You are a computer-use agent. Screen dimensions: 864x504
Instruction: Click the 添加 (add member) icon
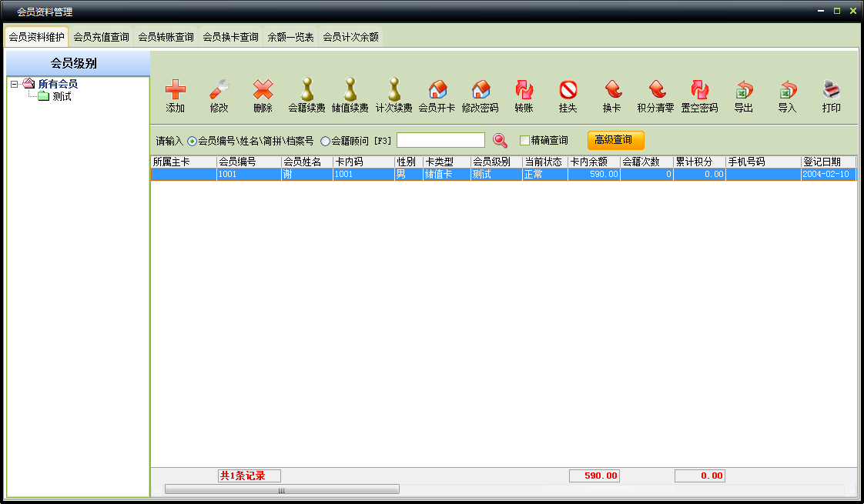[x=176, y=89]
